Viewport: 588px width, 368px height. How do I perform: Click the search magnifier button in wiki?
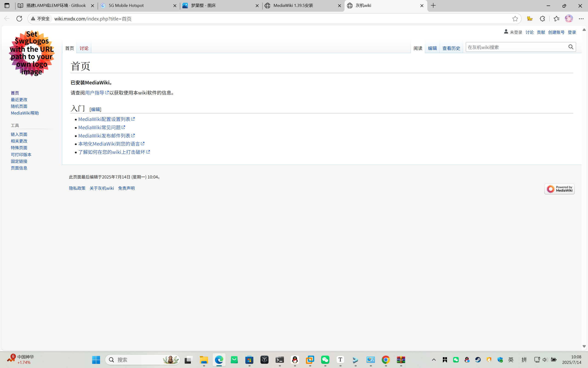pyautogui.click(x=571, y=47)
